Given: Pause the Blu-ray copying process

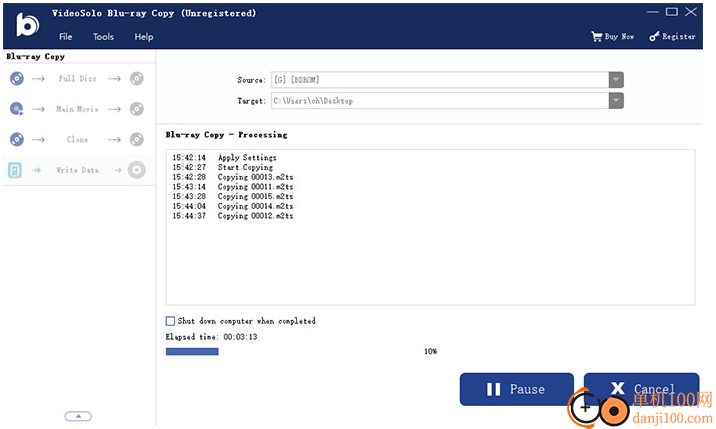Looking at the screenshot, I should click(516, 389).
